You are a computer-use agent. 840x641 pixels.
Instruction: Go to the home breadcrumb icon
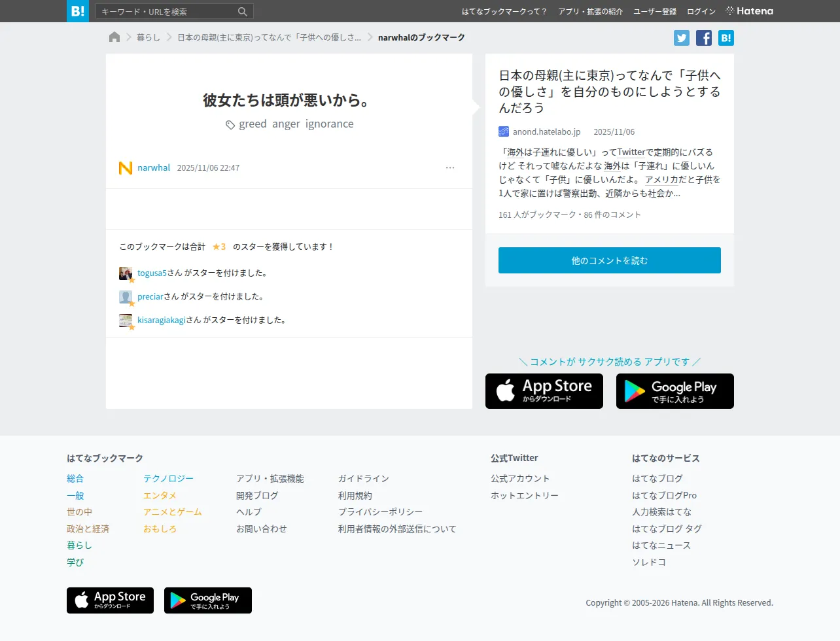tap(114, 37)
